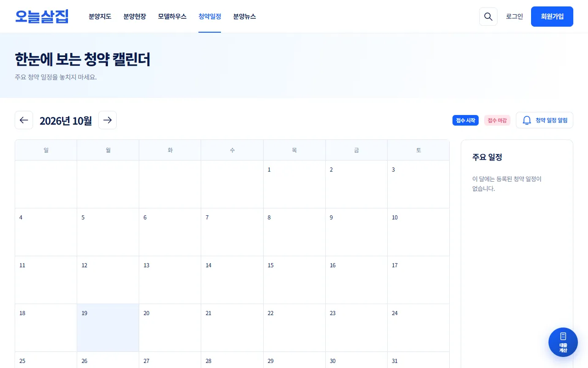Image resolution: width=588 pixels, height=368 pixels.
Task: Select date 8 on the calendar
Action: pos(294,232)
